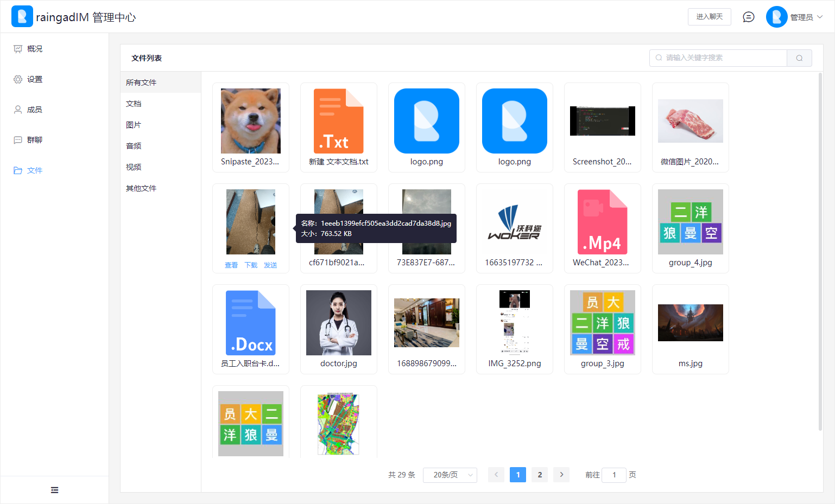Open the group_3.jpg thumbnail

603,323
